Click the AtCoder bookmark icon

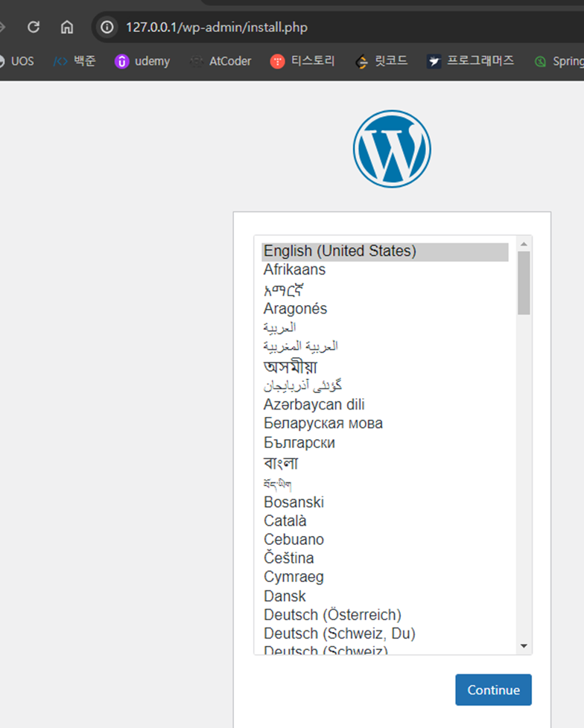coord(197,61)
